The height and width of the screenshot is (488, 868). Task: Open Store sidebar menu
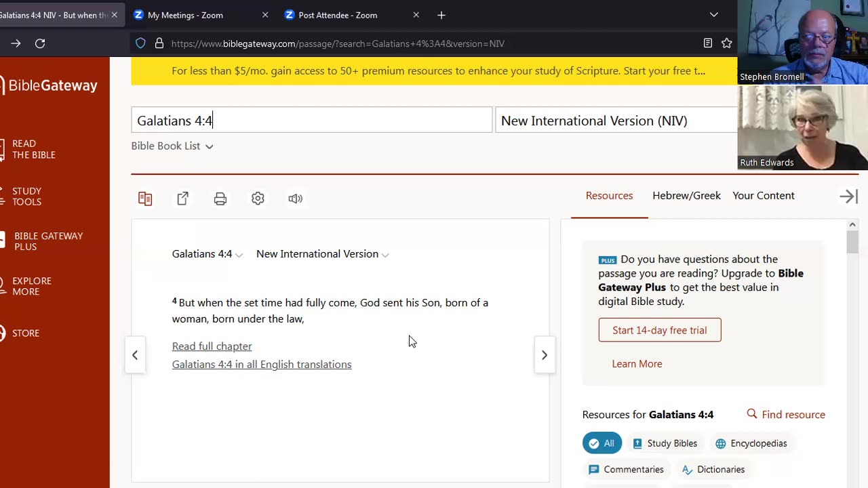[20, 333]
